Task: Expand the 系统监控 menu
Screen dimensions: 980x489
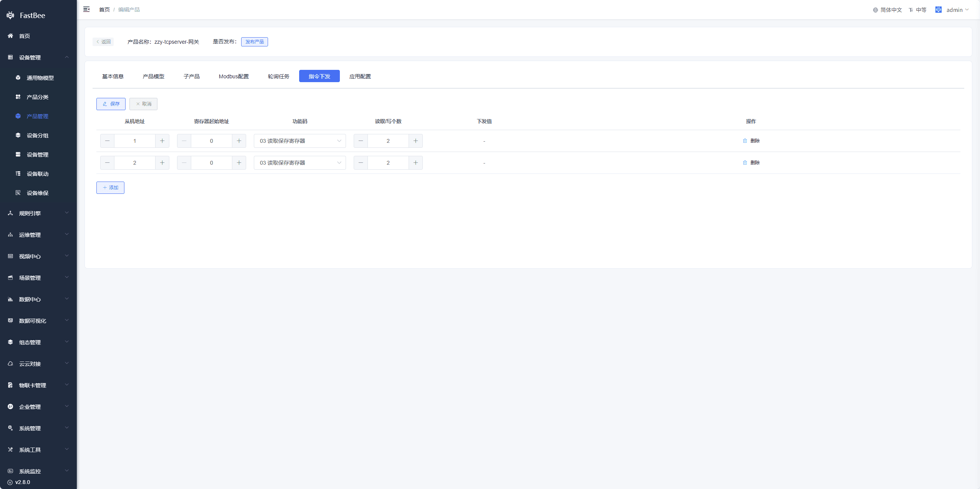Action: 38,471
